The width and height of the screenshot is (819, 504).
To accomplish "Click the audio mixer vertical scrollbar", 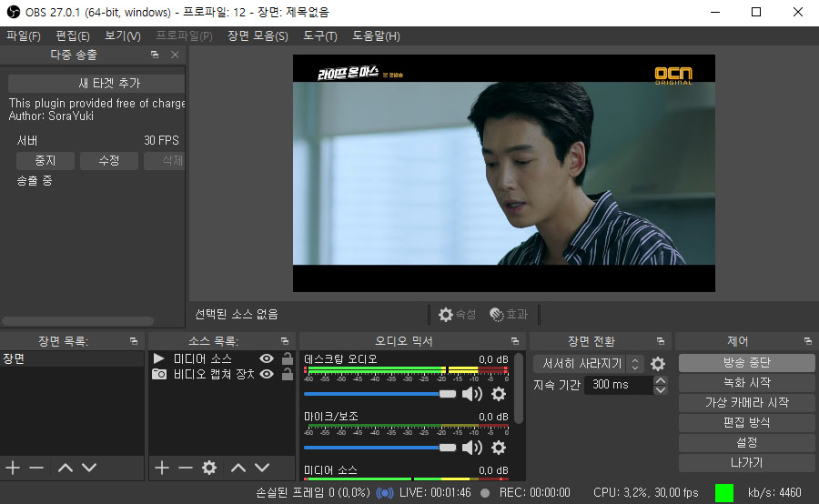I will click(x=518, y=388).
